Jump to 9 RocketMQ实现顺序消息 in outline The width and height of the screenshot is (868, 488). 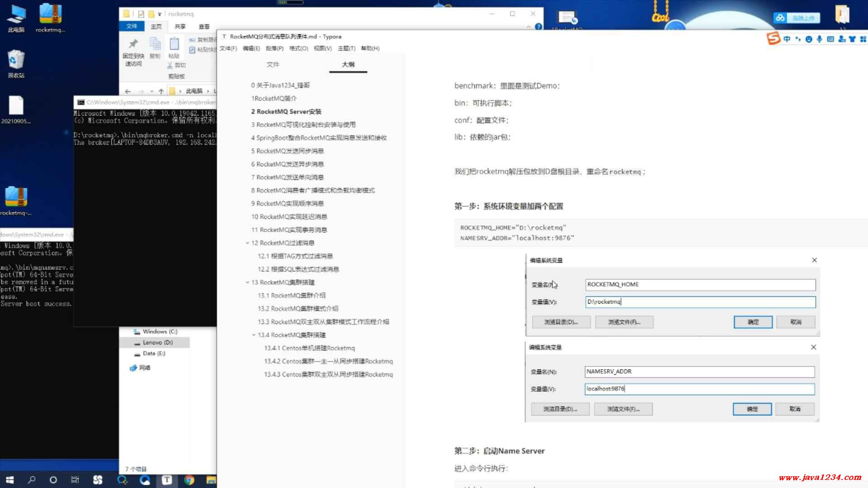[x=288, y=204]
